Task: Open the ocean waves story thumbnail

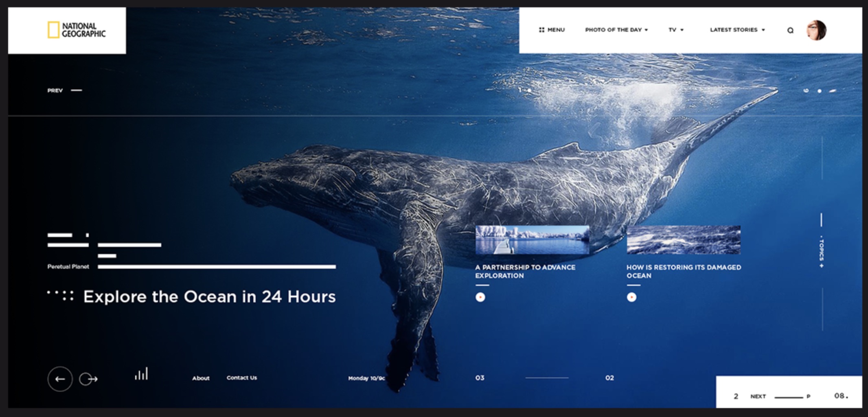Action: point(684,240)
